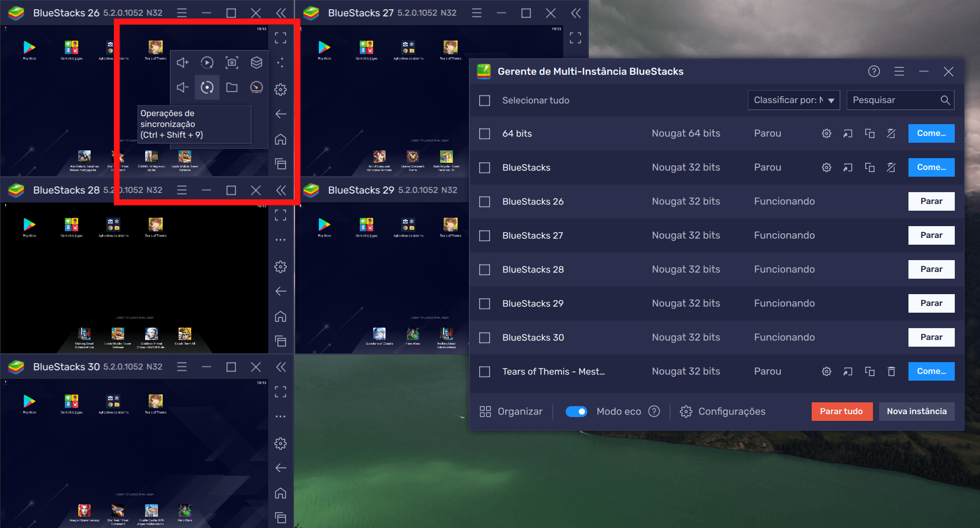Open multi-instance manager layers icon in BlueStacks 26

click(x=256, y=63)
